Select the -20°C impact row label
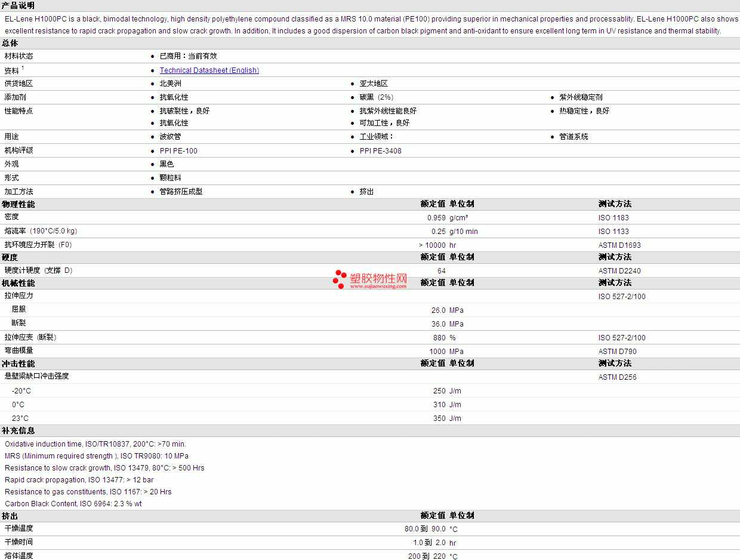Screen dimensions: 740x560 coord(21,391)
